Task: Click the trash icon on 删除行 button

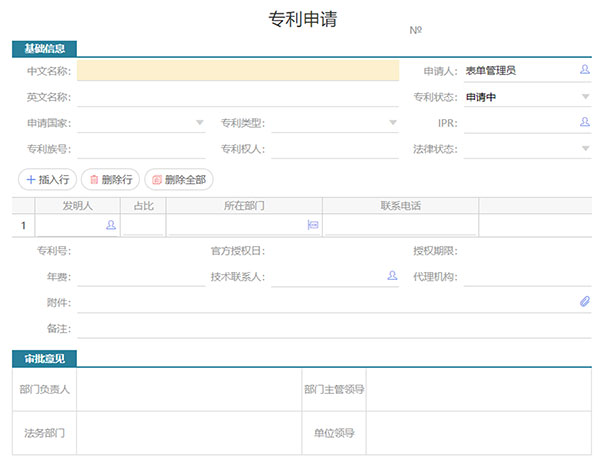Action: 94,179
